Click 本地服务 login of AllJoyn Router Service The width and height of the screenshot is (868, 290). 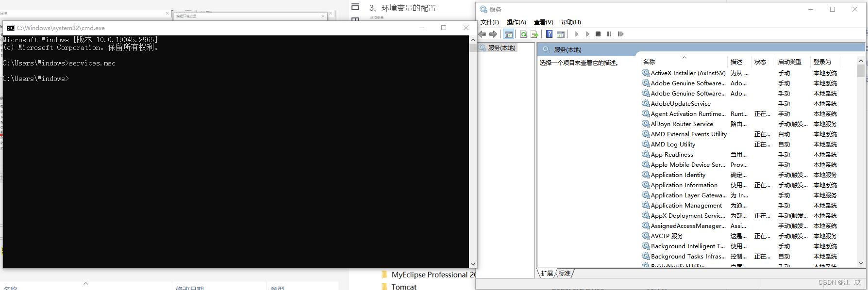[825, 124]
